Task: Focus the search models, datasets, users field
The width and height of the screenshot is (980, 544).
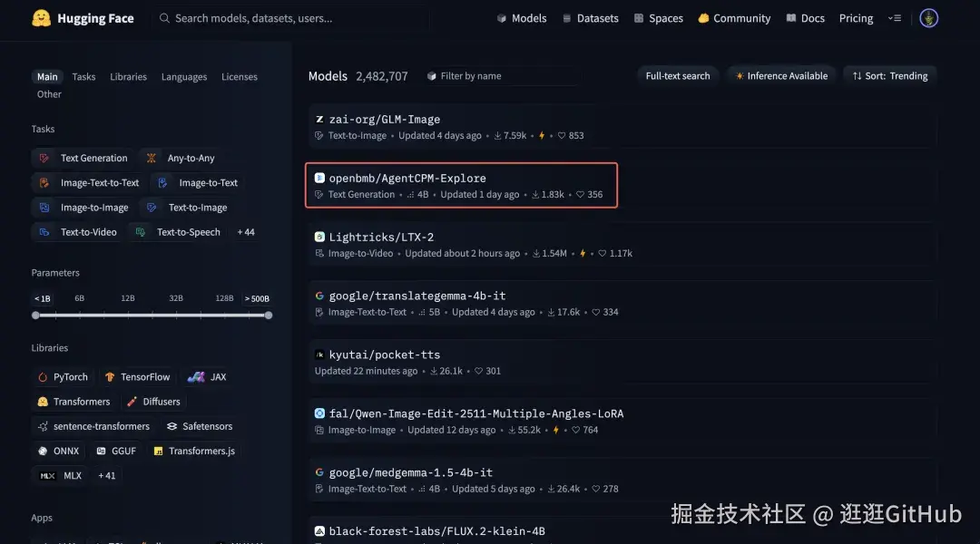Action: [x=290, y=18]
